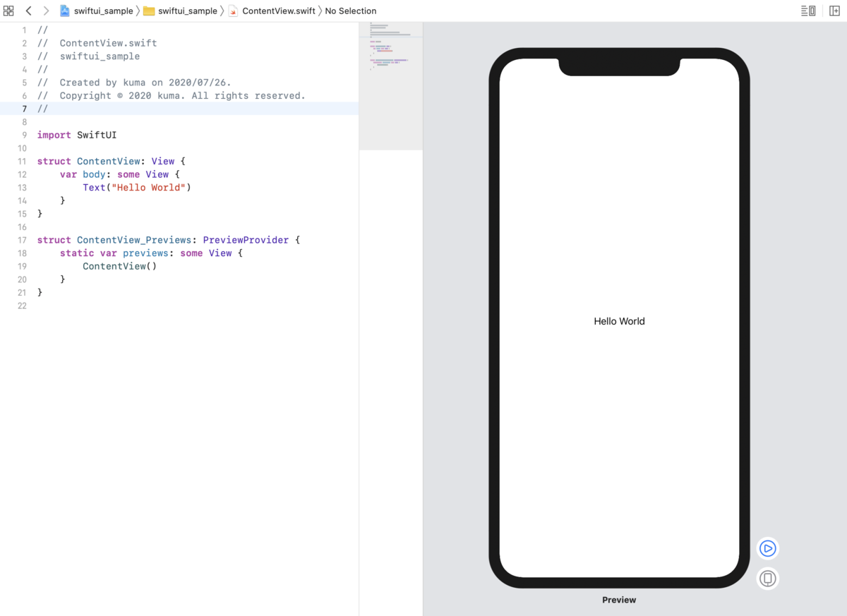Click the "// ContentView.swift" comment line

97,43
